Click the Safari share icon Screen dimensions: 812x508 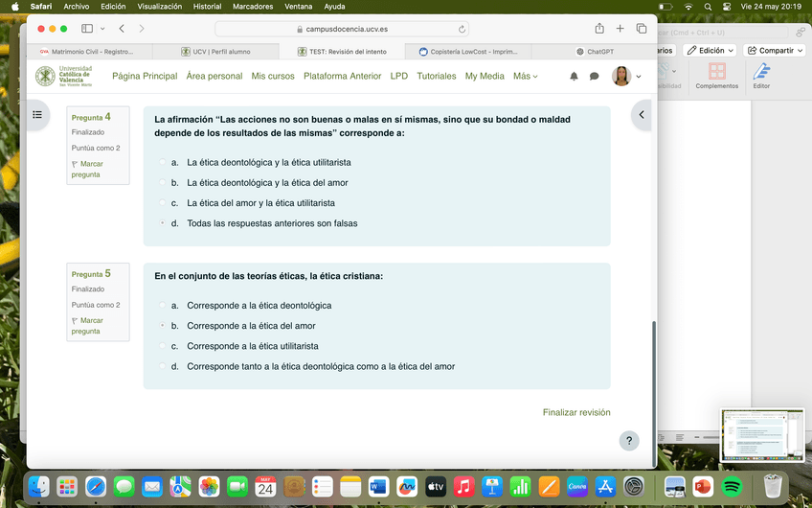(x=599, y=29)
